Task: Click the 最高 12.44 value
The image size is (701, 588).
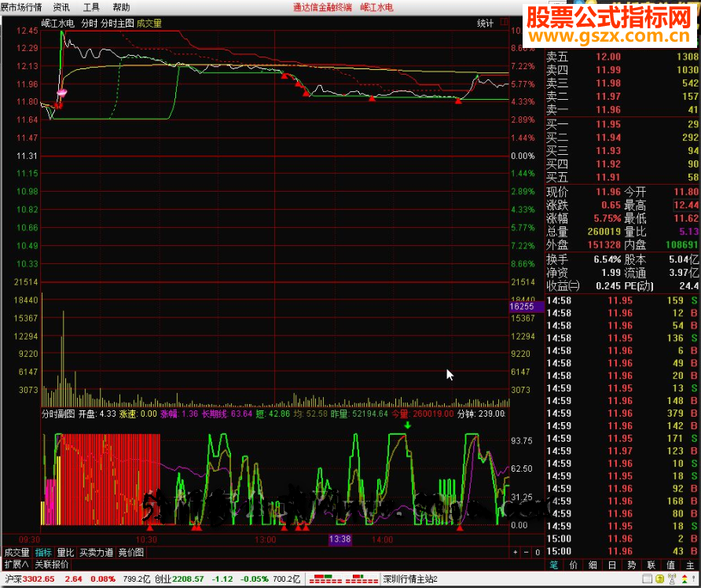Action: (686, 205)
